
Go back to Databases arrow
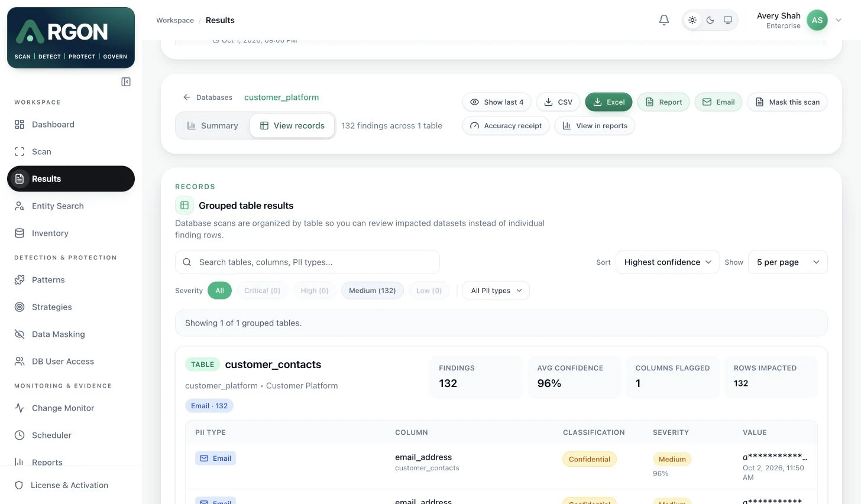(187, 97)
